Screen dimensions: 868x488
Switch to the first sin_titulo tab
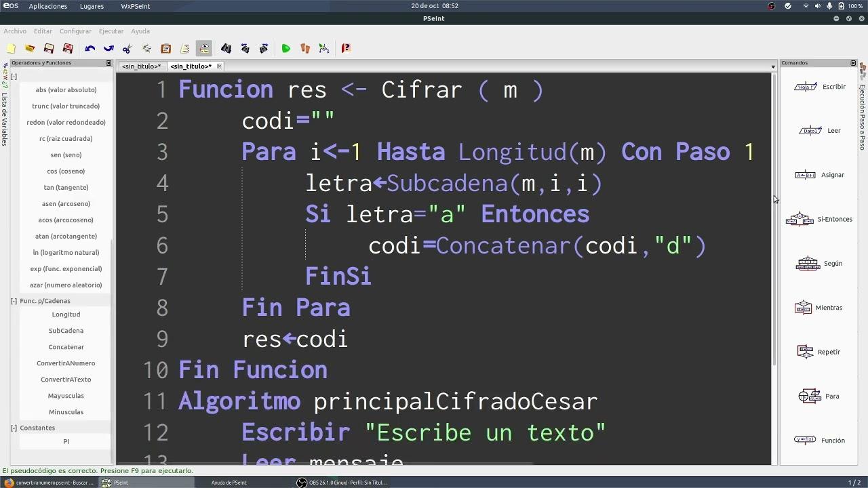pyautogui.click(x=142, y=66)
